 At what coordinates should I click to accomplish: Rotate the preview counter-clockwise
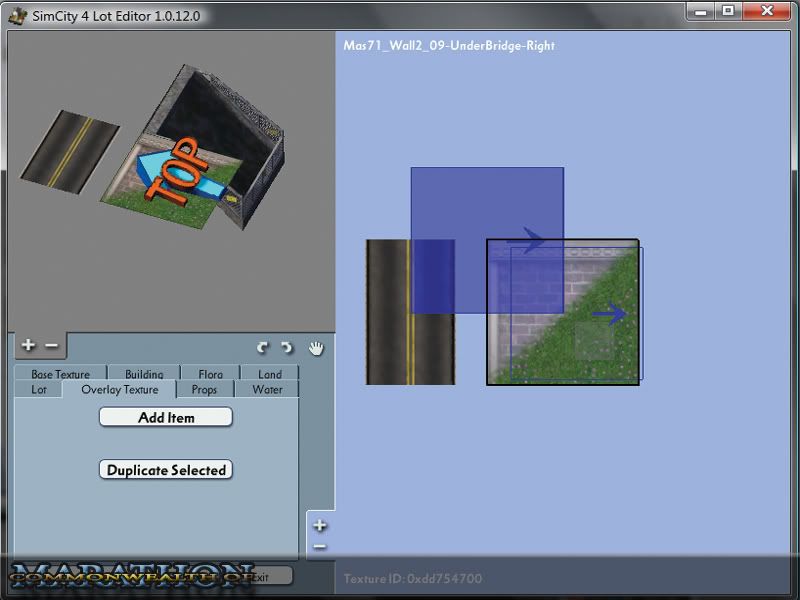(x=262, y=347)
